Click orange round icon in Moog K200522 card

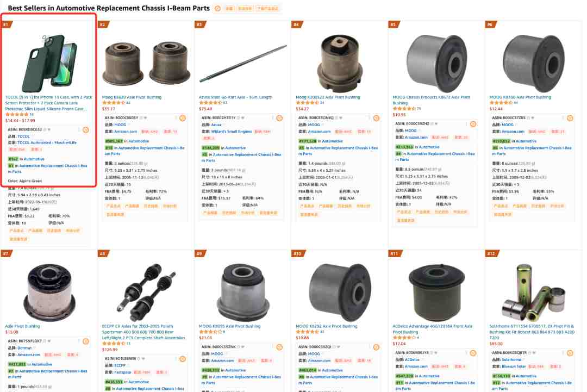[x=376, y=119]
